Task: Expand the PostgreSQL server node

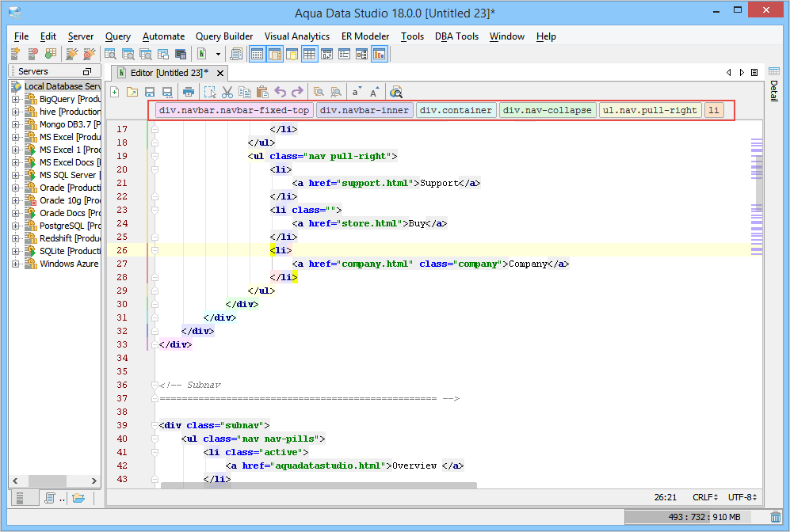Action: pos(15,226)
